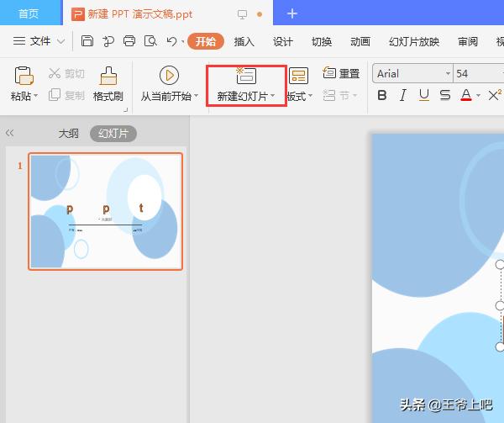Expand the Layout (版式) dropdown
Screen dimensions: 504x423
click(299, 97)
